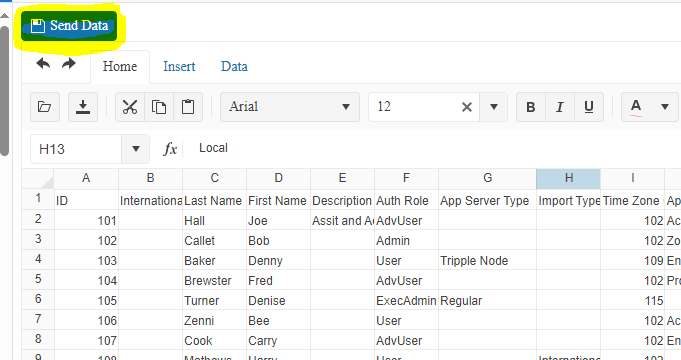Open the Arial font family dropdown
This screenshot has height=360, width=681.
tap(290, 107)
